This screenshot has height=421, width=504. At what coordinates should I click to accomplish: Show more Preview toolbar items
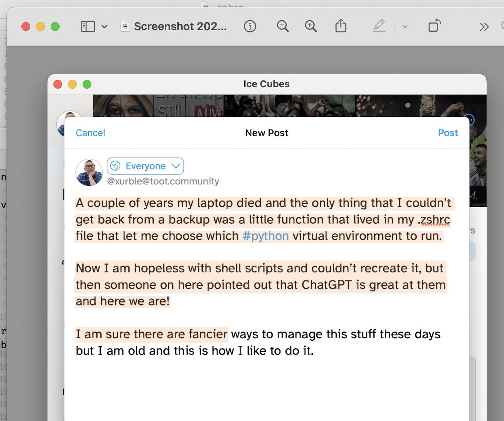pos(484,26)
